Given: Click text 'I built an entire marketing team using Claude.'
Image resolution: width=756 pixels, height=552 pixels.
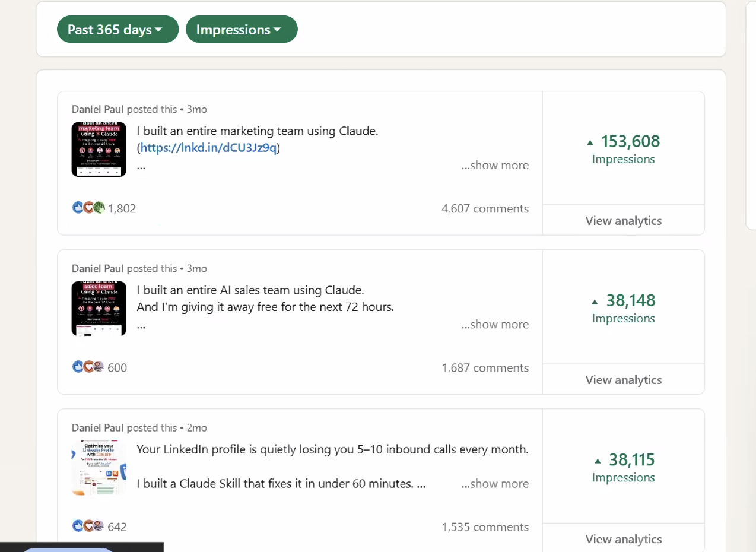Looking at the screenshot, I should [x=258, y=131].
